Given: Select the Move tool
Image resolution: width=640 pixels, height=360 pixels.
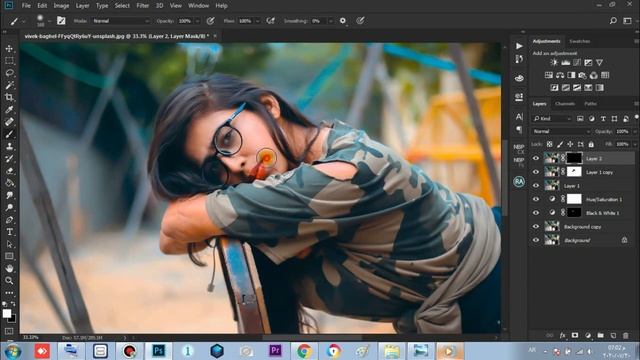Looking at the screenshot, I should pyautogui.click(x=9, y=49).
